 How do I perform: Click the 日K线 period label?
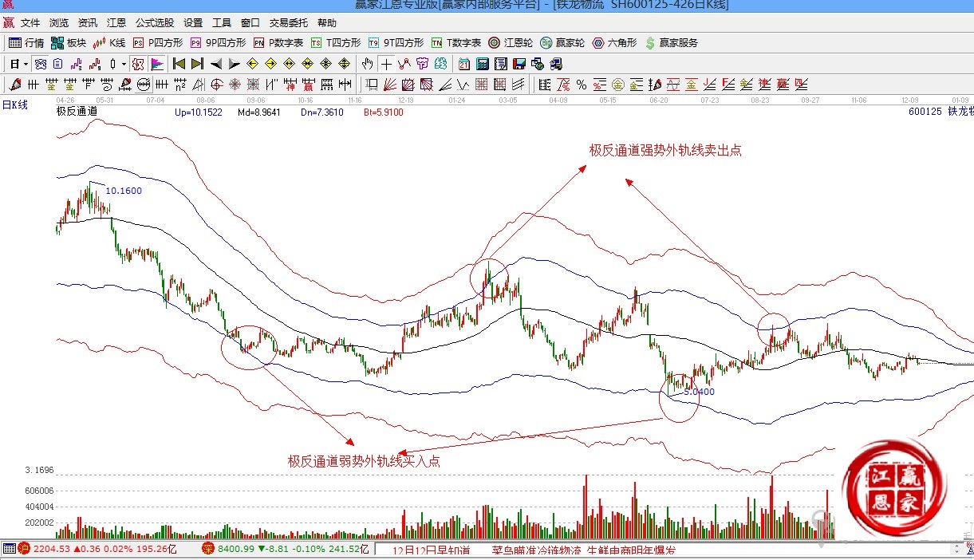click(14, 105)
